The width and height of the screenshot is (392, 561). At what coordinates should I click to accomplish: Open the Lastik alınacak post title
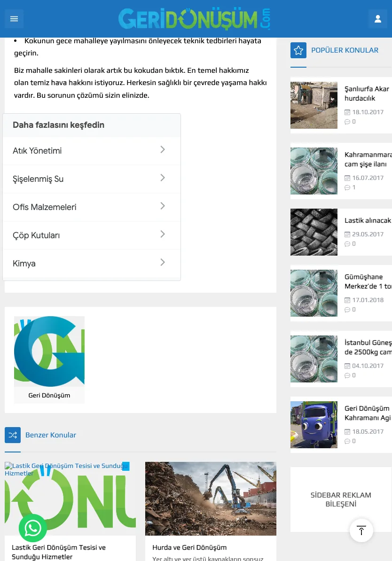[x=368, y=221]
